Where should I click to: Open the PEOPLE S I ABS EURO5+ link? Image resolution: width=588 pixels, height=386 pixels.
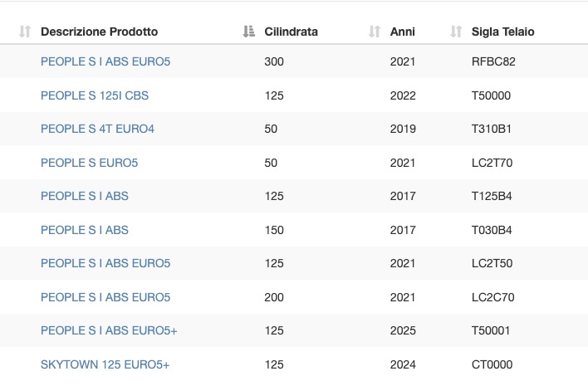click(x=109, y=330)
